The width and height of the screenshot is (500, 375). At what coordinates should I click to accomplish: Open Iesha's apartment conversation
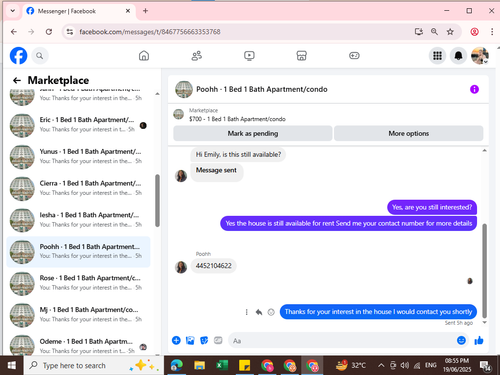coord(78,220)
